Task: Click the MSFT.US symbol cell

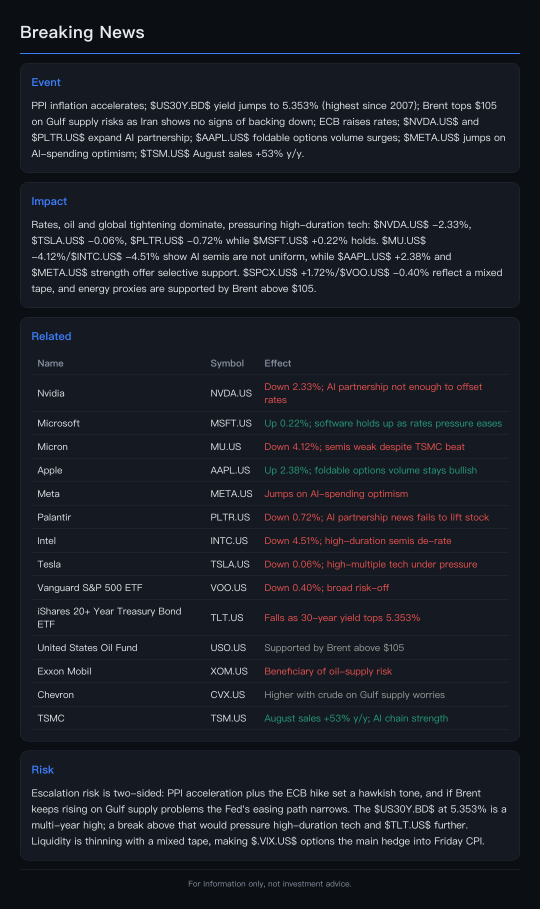Action: (x=231, y=423)
